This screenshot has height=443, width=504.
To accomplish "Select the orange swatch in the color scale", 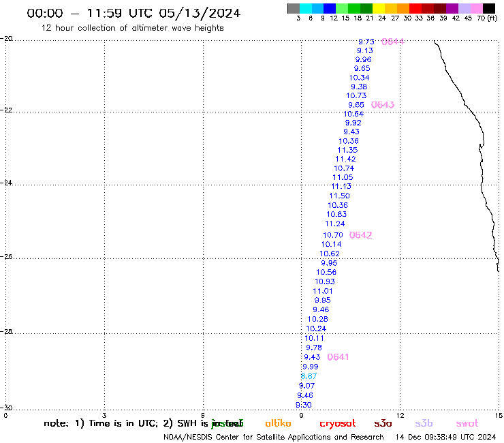I will [403, 8].
